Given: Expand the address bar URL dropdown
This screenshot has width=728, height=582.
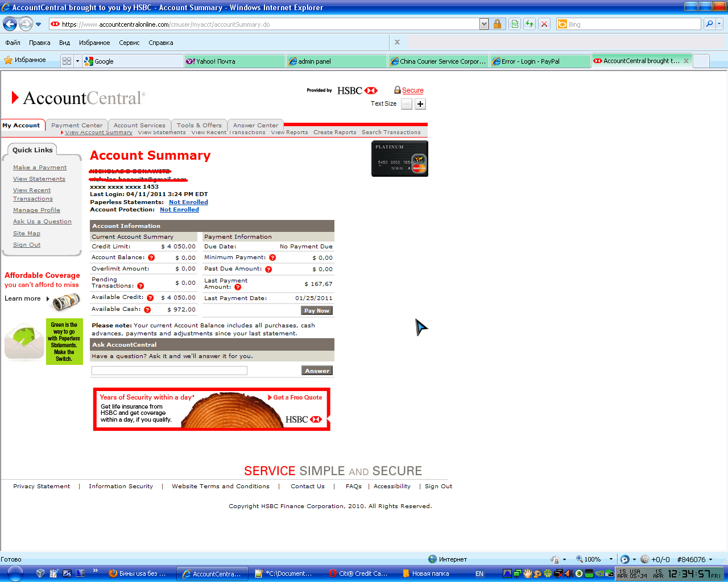Looking at the screenshot, I should click(x=484, y=24).
